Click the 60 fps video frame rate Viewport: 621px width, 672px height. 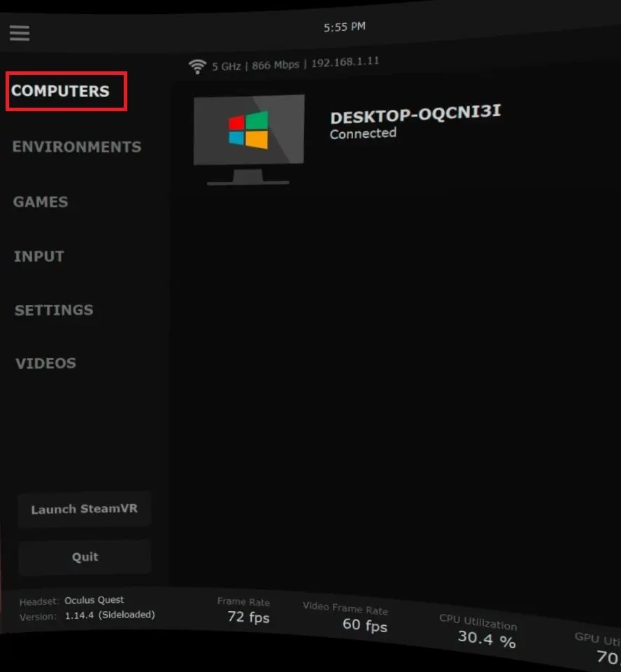(365, 625)
